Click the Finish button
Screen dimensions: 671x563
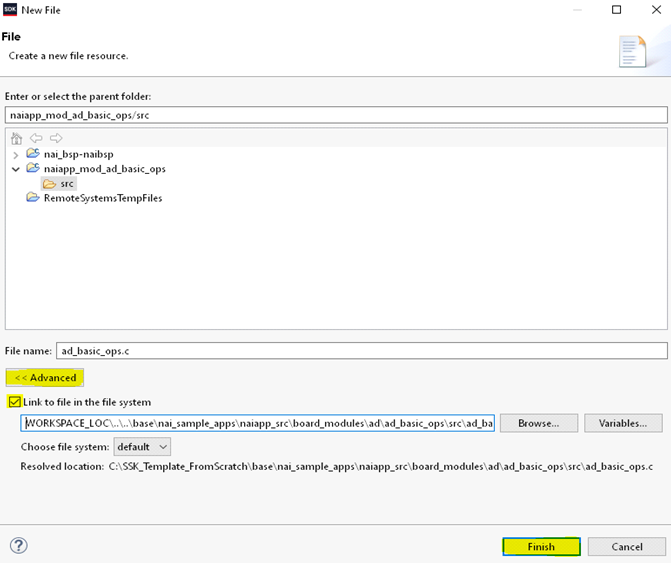point(541,547)
